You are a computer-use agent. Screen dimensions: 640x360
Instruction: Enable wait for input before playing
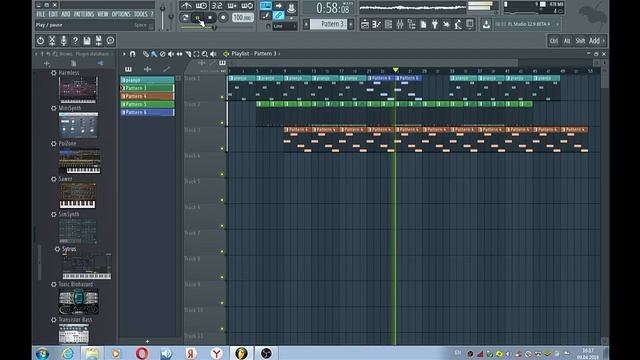201,6
